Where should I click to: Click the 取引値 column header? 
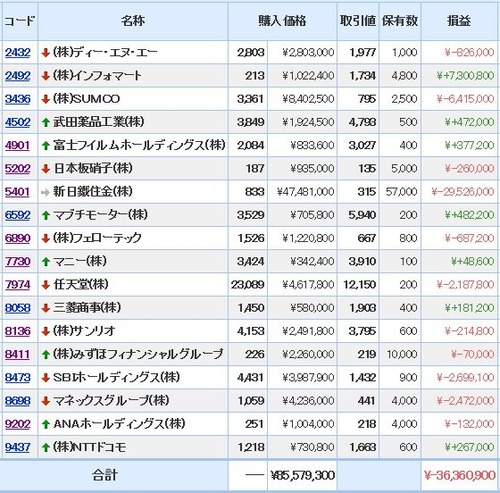point(358,21)
